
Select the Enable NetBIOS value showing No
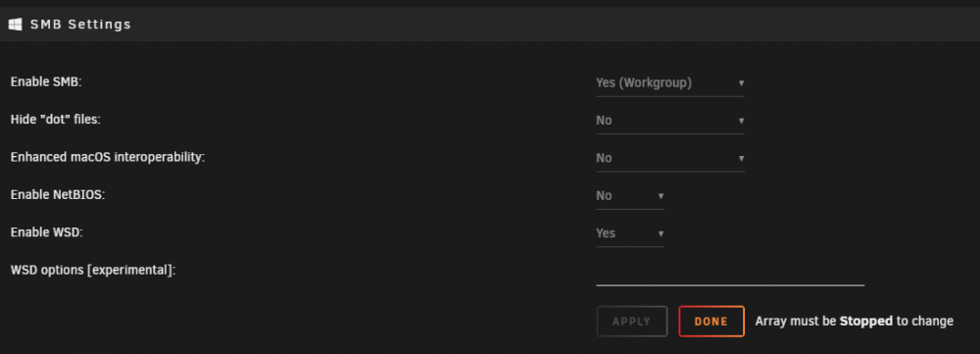630,196
